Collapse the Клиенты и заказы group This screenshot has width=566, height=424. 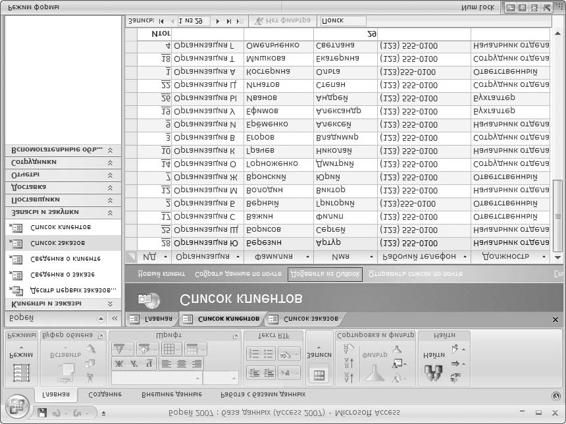(x=110, y=304)
